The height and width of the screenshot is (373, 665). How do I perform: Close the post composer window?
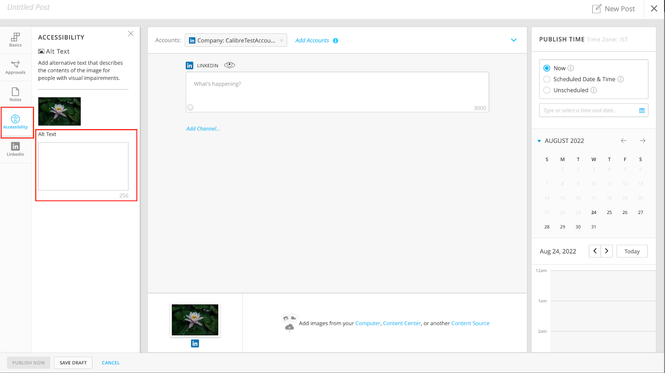pyautogui.click(x=654, y=8)
